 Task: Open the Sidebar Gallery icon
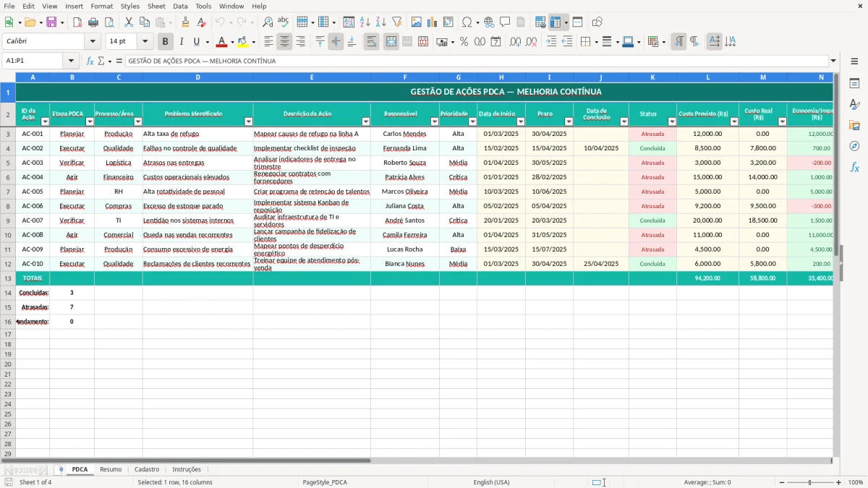[x=855, y=125]
